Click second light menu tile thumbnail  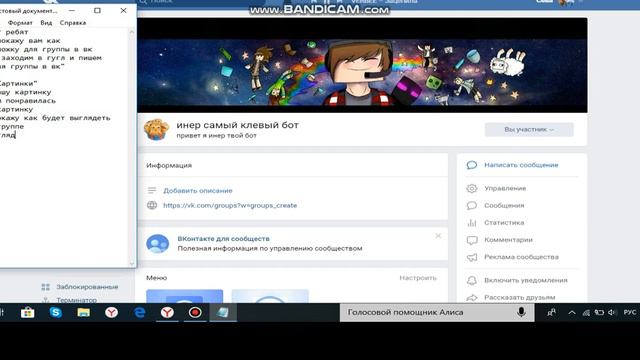[x=270, y=296]
